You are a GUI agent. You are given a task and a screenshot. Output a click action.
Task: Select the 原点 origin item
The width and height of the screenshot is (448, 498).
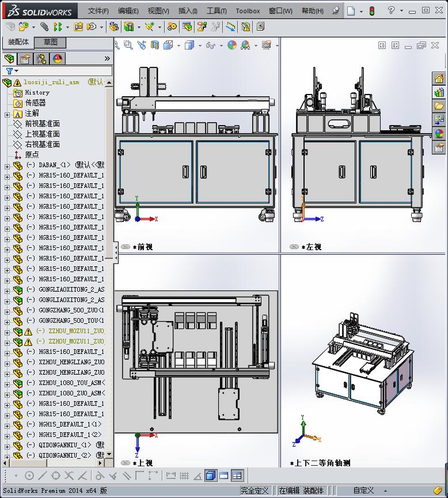(x=32, y=154)
